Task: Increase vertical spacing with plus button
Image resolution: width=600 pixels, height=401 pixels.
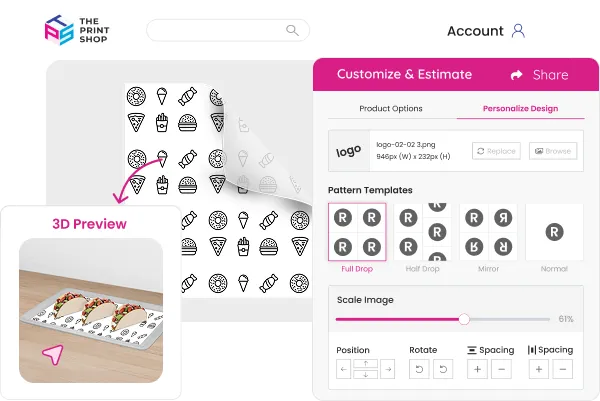Action: point(477,369)
